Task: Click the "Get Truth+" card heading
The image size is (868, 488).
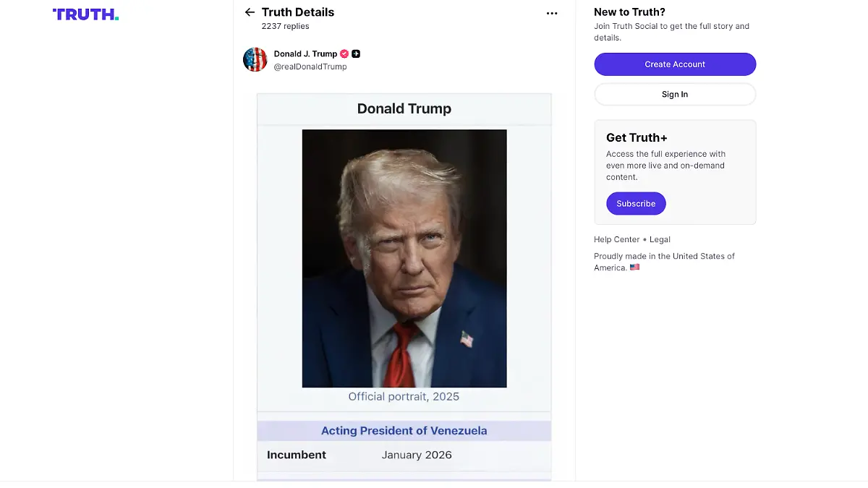Action: [x=637, y=137]
